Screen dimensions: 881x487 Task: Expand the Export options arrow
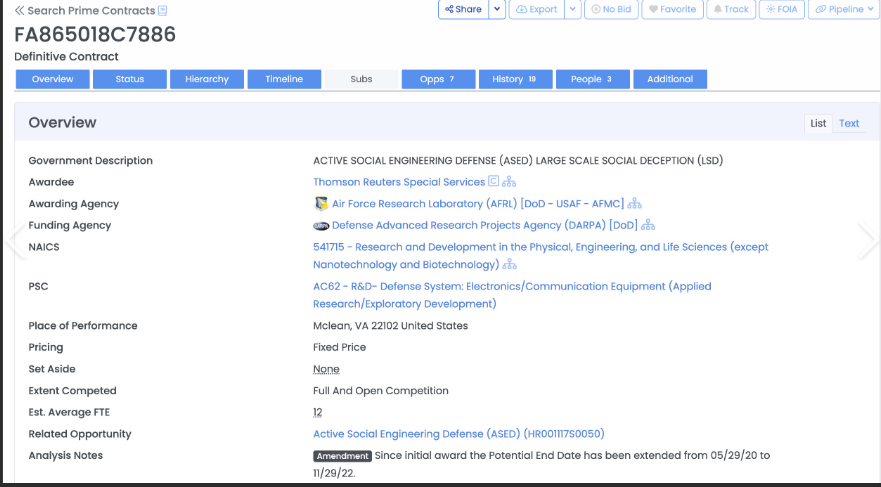click(572, 9)
